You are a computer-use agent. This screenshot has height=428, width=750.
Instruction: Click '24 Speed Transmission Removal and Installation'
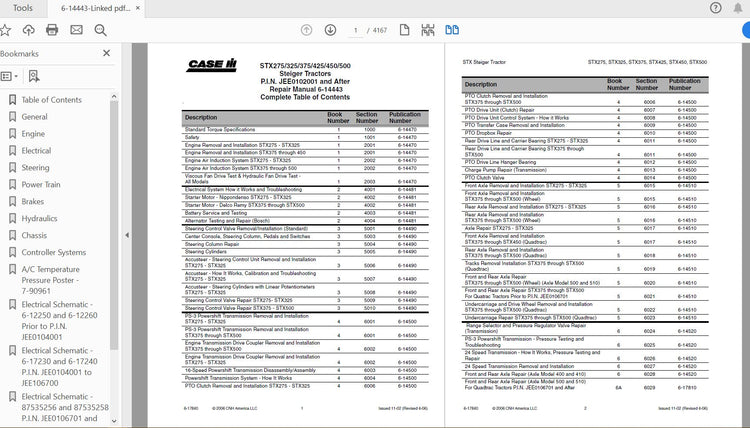pos(519,366)
